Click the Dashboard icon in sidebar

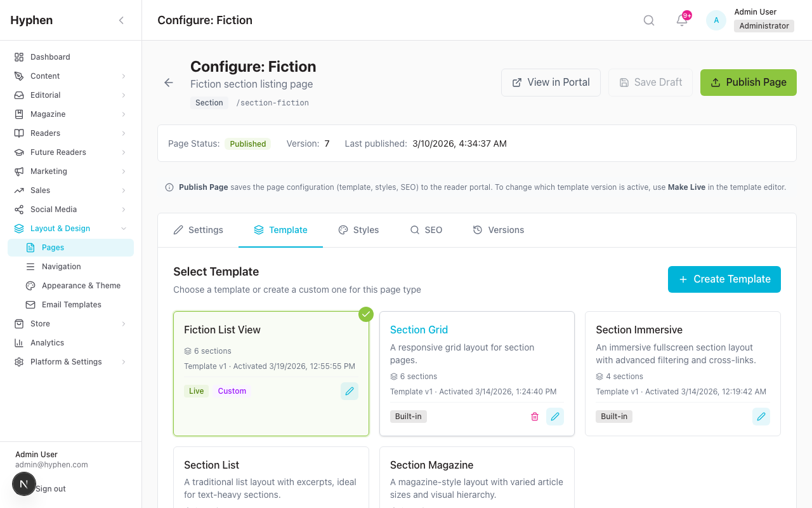18,57
